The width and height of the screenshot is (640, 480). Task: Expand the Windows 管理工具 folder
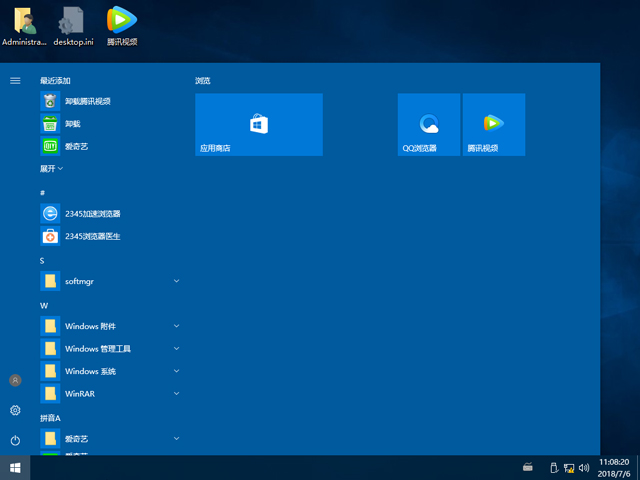(110, 349)
